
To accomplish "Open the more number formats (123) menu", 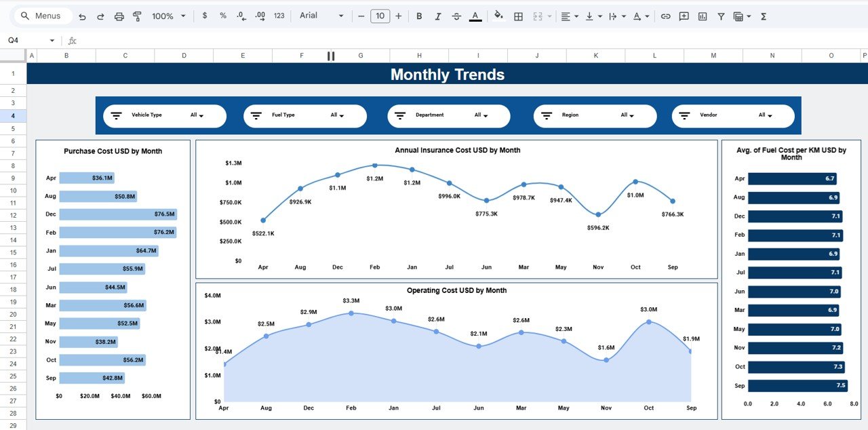I will [x=279, y=16].
